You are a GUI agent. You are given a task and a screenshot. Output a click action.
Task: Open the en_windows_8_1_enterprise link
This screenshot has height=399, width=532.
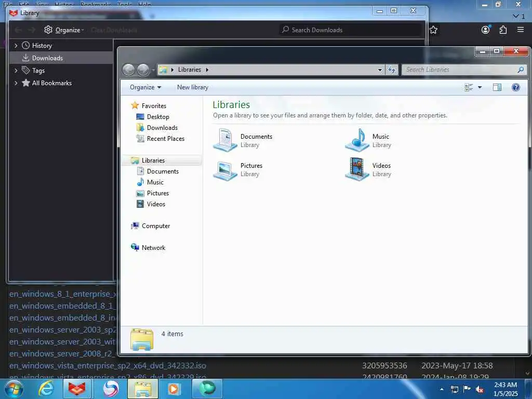(63, 294)
